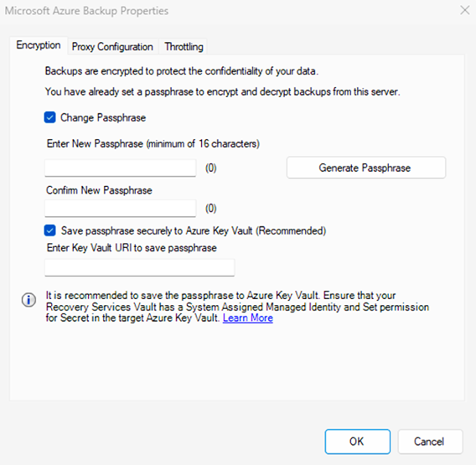The height and width of the screenshot is (465, 476).
Task: Confirm changes with the OK button
Action: (357, 442)
